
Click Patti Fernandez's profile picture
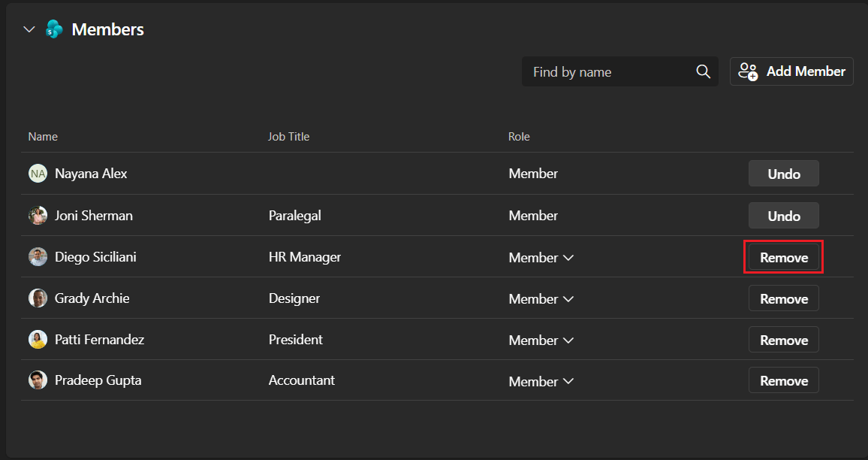point(38,339)
